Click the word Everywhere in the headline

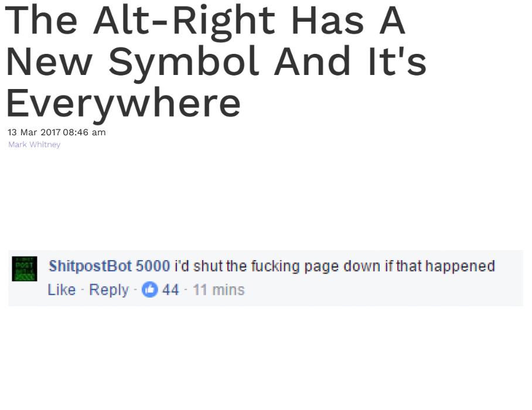(x=124, y=102)
